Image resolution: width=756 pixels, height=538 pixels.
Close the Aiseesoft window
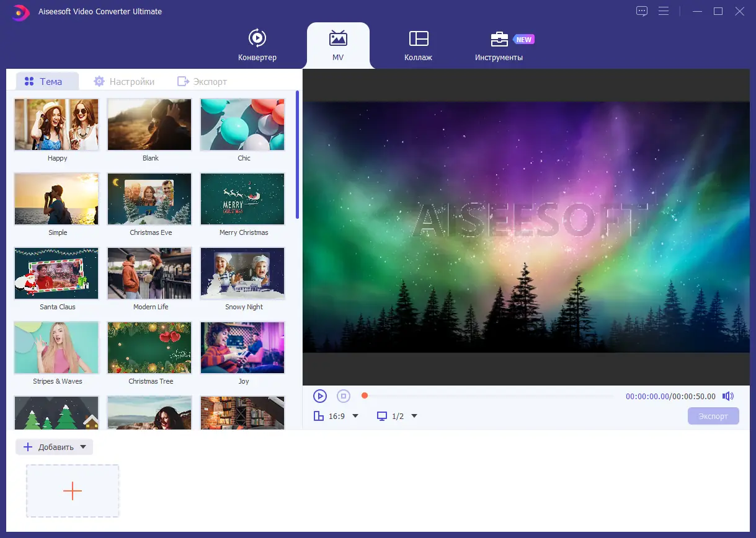739,11
